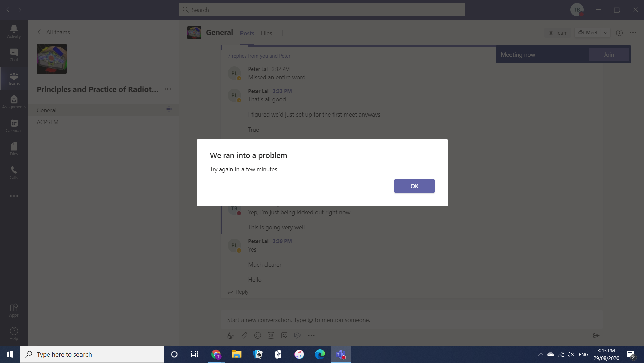Screen dimensions: 644x364
Task: Click the Search input field
Action: tap(322, 10)
